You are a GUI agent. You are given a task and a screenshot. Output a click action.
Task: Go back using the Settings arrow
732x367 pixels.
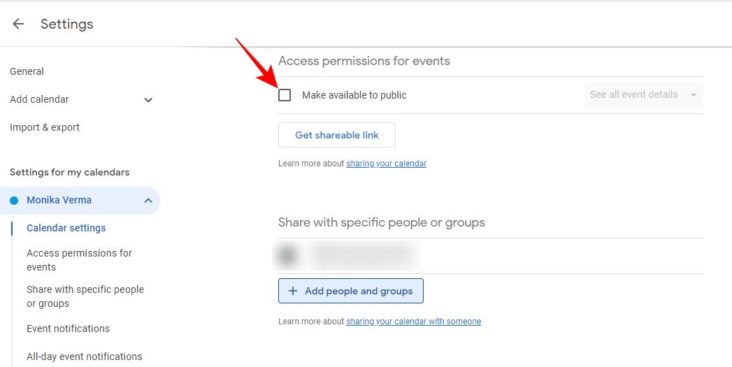(x=18, y=24)
